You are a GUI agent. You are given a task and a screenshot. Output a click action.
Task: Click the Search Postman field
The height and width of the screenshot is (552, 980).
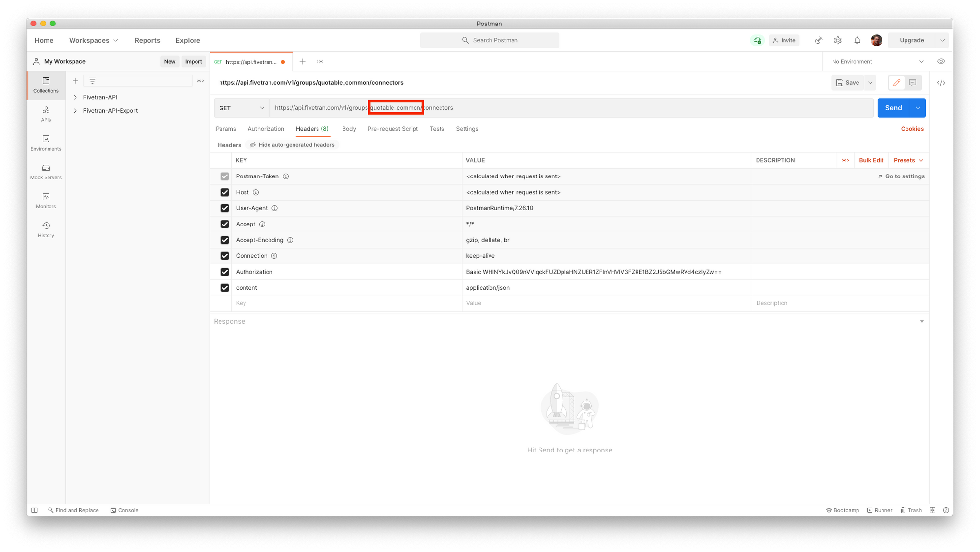[x=490, y=40]
